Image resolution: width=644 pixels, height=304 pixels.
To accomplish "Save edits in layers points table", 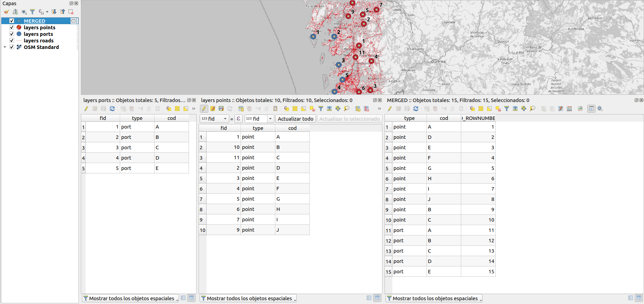I will tap(221, 109).
